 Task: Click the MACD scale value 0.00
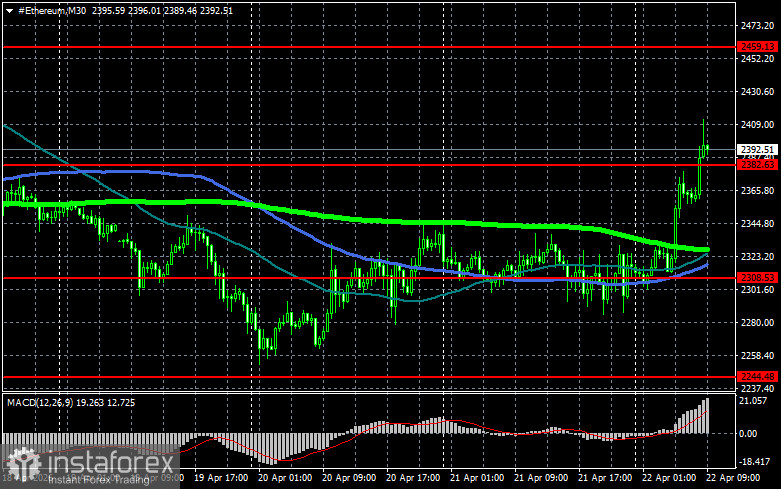tap(748, 434)
